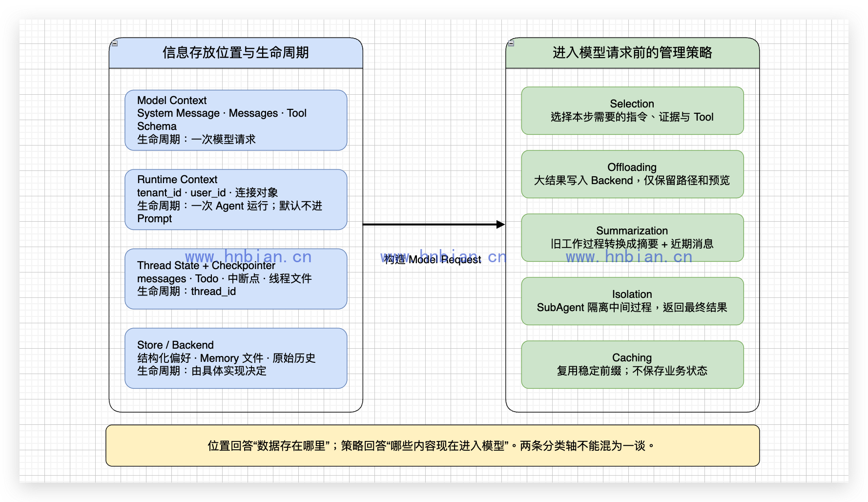Select the Offloading strategy box
868x502 pixels.
(x=632, y=174)
